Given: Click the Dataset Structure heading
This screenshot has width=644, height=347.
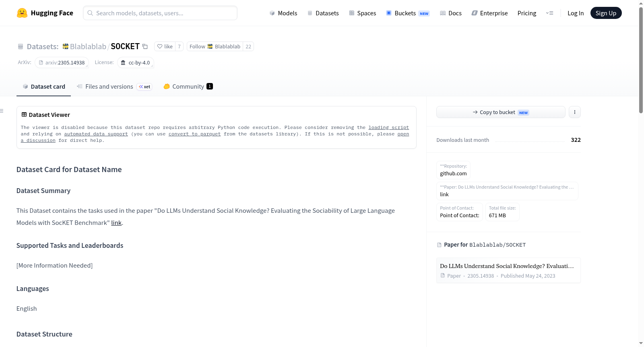Looking at the screenshot, I should pos(44,334).
